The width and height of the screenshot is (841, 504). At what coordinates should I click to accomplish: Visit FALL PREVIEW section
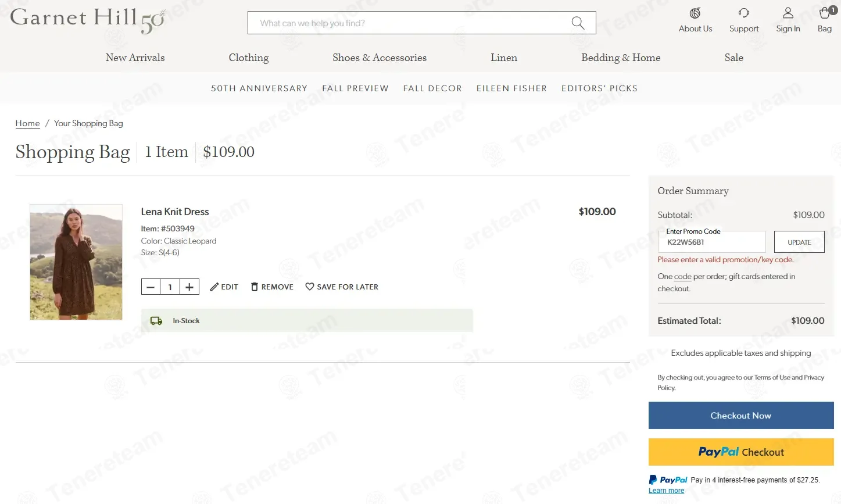(355, 88)
